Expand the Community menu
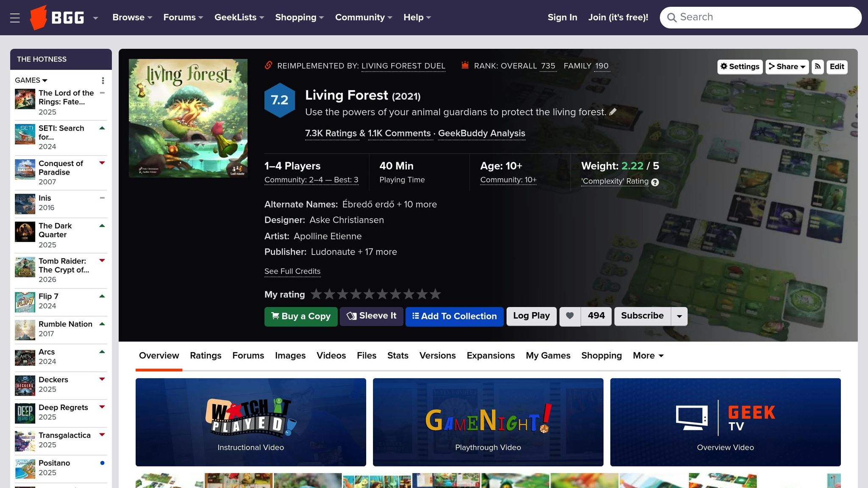 coord(364,17)
